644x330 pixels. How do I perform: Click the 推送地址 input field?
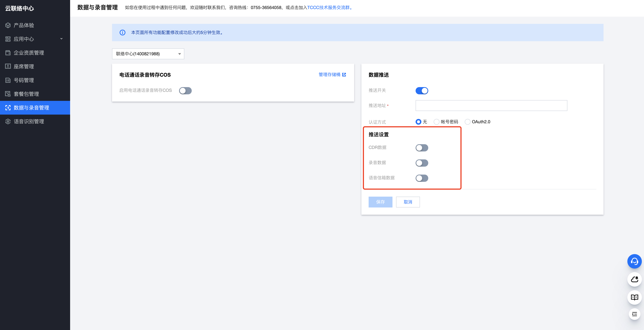[491, 106]
